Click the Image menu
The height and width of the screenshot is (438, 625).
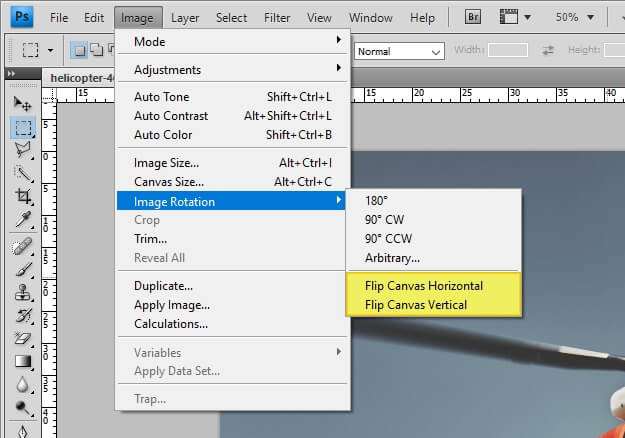pyautogui.click(x=138, y=18)
